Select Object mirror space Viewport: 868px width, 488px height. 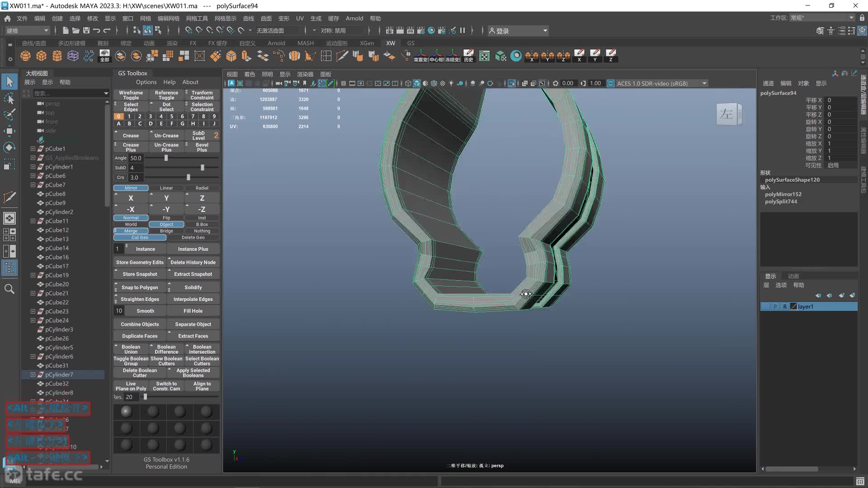pos(166,225)
